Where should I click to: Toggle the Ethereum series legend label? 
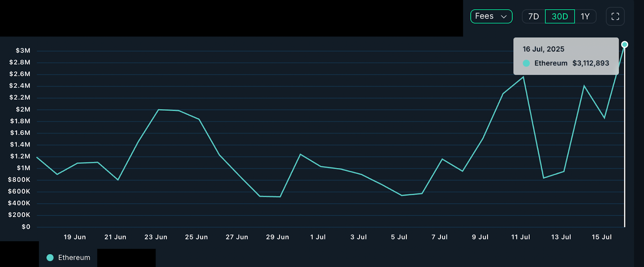click(74, 258)
